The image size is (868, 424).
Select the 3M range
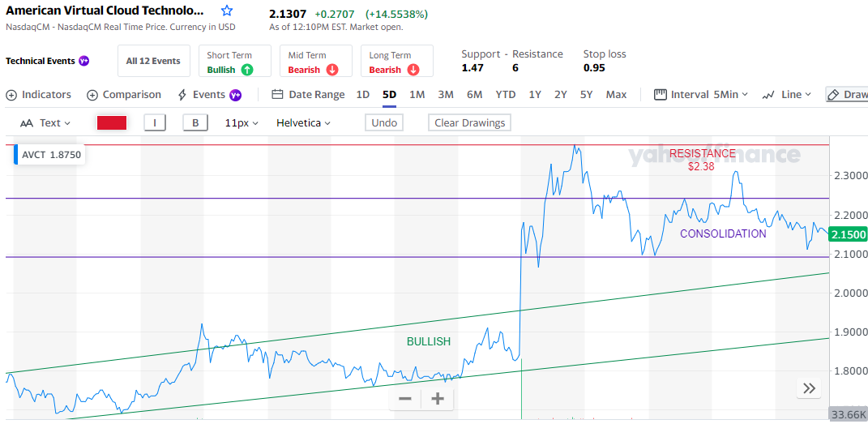pos(446,95)
